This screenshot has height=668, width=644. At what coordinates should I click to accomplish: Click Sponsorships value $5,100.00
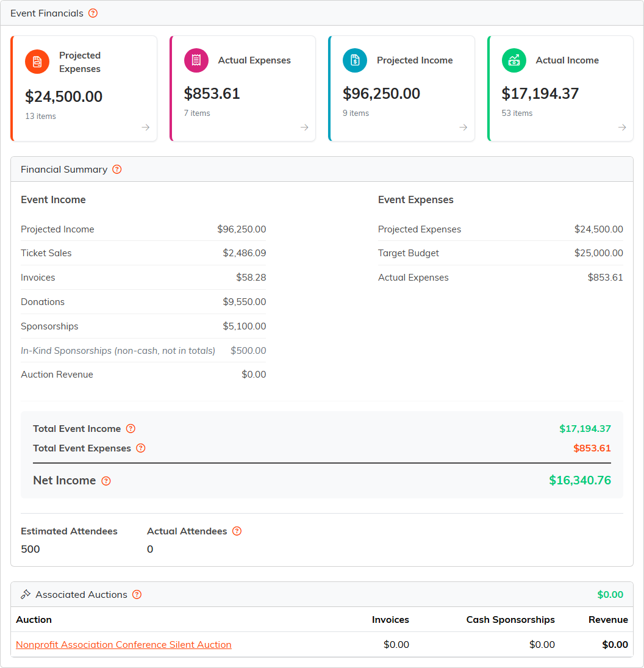(x=245, y=326)
